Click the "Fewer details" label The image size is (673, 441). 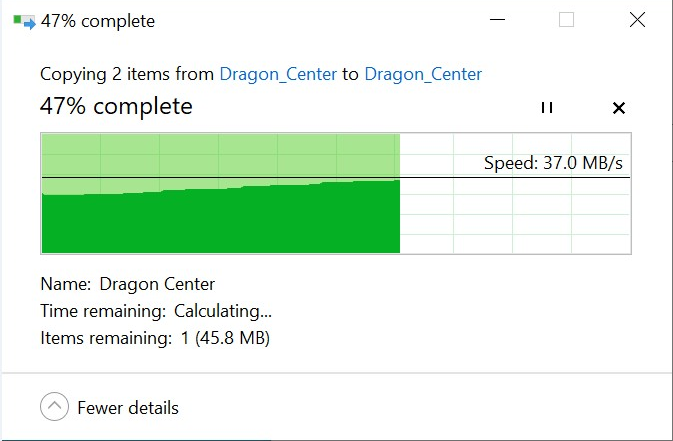point(126,408)
